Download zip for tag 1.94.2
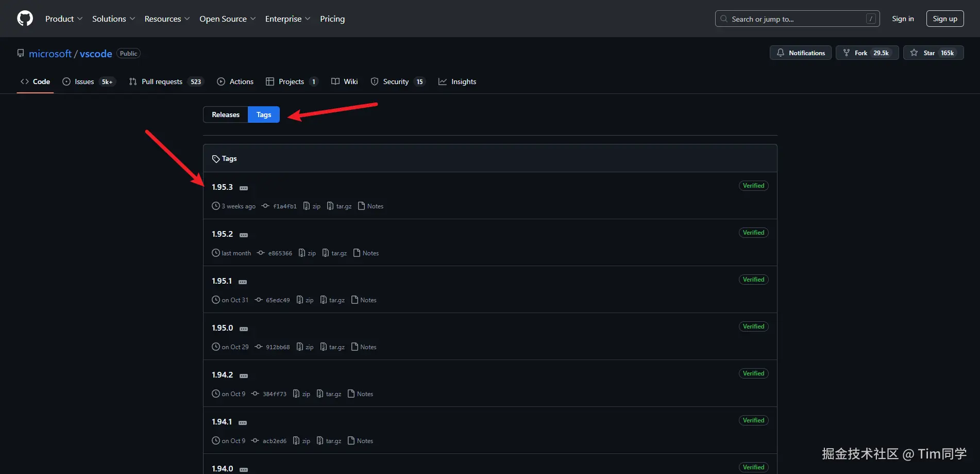980x474 pixels. point(302,394)
